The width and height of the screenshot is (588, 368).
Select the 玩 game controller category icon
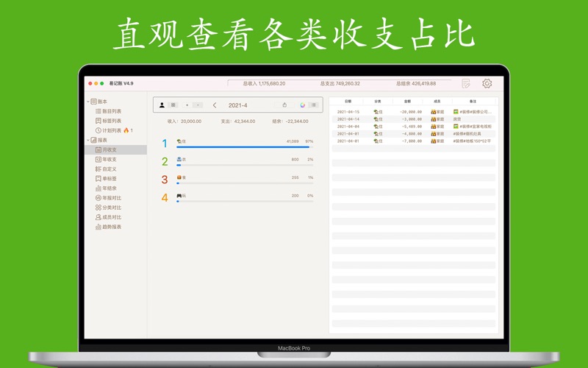(179, 196)
